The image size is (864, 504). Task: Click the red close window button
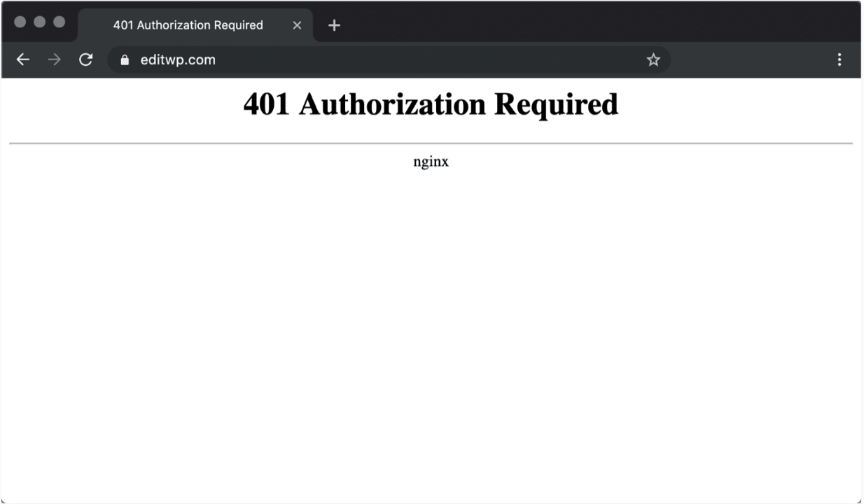pos(20,22)
